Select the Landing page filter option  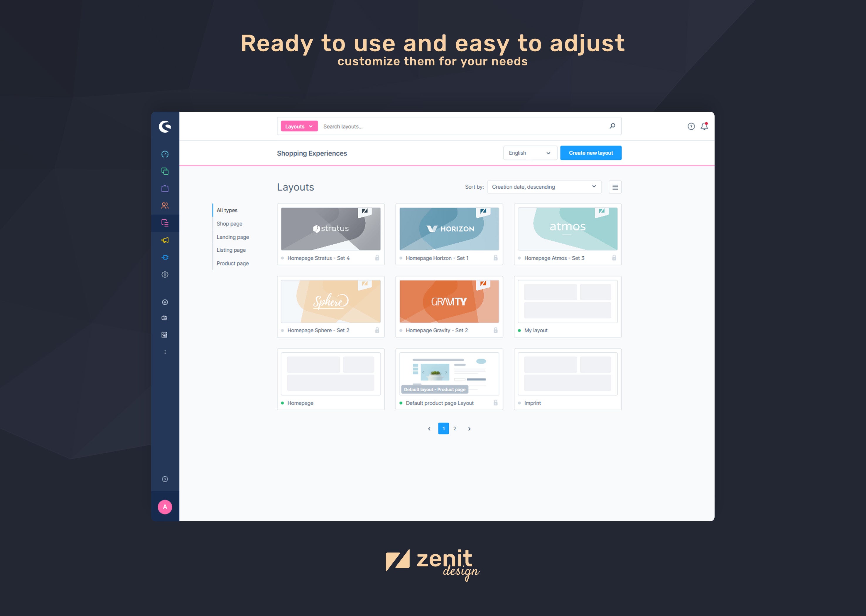click(232, 237)
